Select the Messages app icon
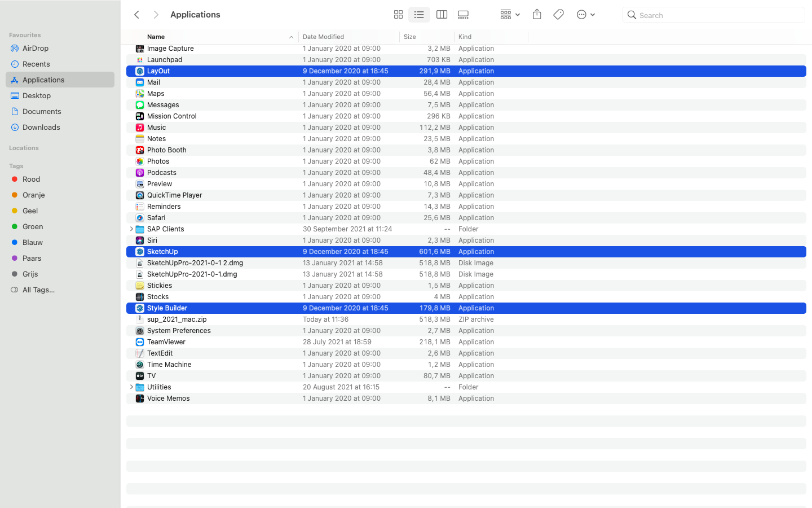The width and height of the screenshot is (812, 508). tap(140, 105)
